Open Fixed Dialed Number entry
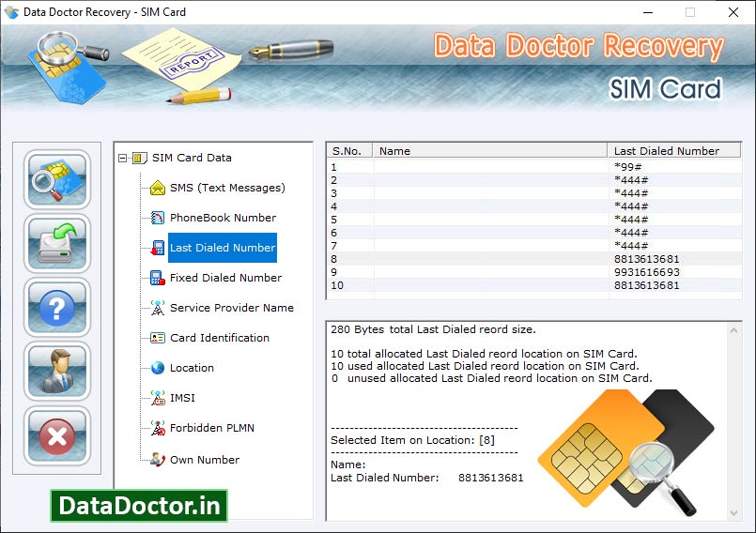The image size is (756, 533). 225,278
